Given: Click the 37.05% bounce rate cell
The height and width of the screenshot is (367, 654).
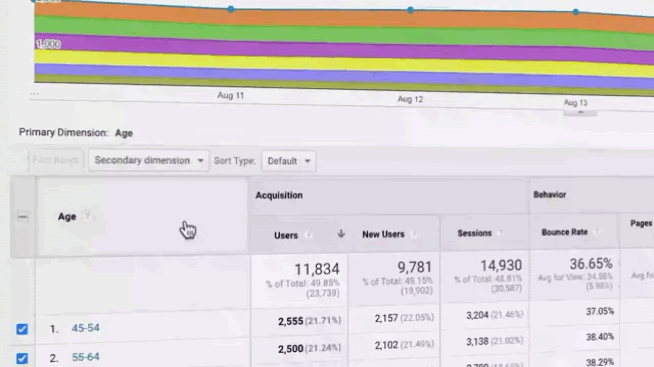Looking at the screenshot, I should tap(600, 311).
